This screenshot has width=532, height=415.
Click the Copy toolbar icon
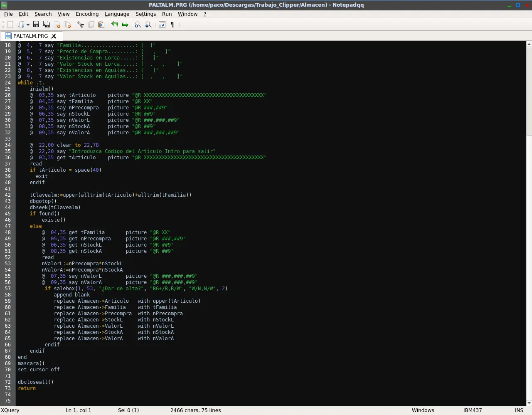coord(91,25)
